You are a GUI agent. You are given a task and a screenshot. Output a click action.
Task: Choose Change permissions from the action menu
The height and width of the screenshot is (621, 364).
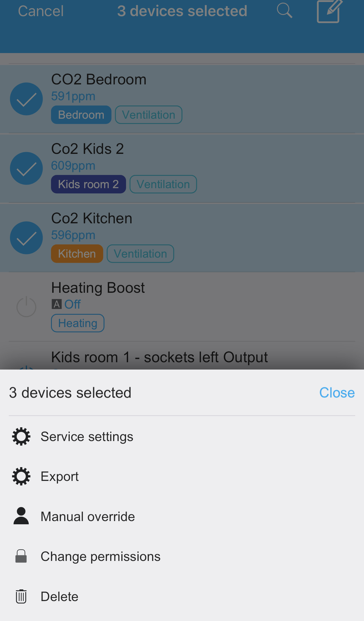coord(101,556)
